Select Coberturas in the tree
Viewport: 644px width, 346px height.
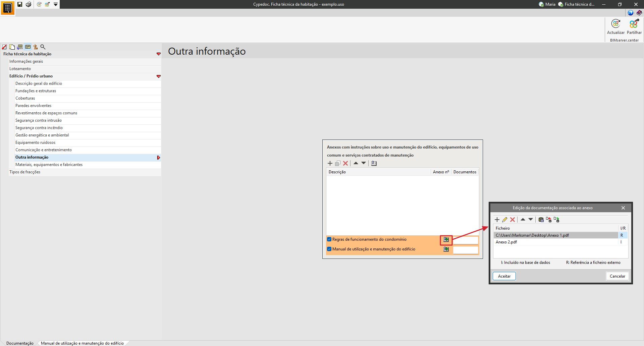(x=88, y=98)
